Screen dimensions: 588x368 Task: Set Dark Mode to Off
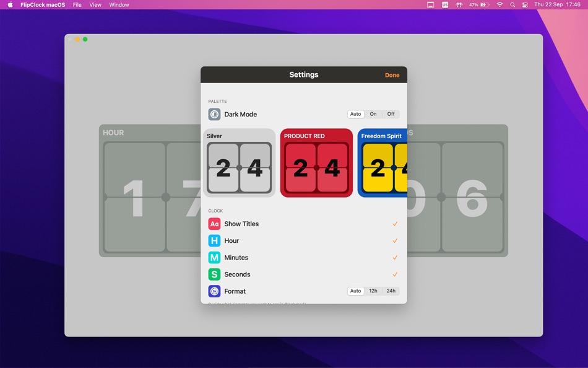[x=391, y=114]
